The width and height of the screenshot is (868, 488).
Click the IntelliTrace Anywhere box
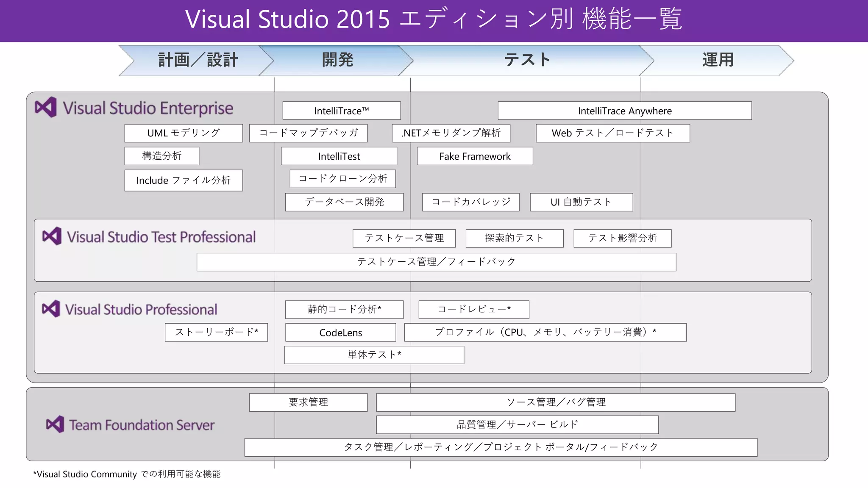click(624, 111)
